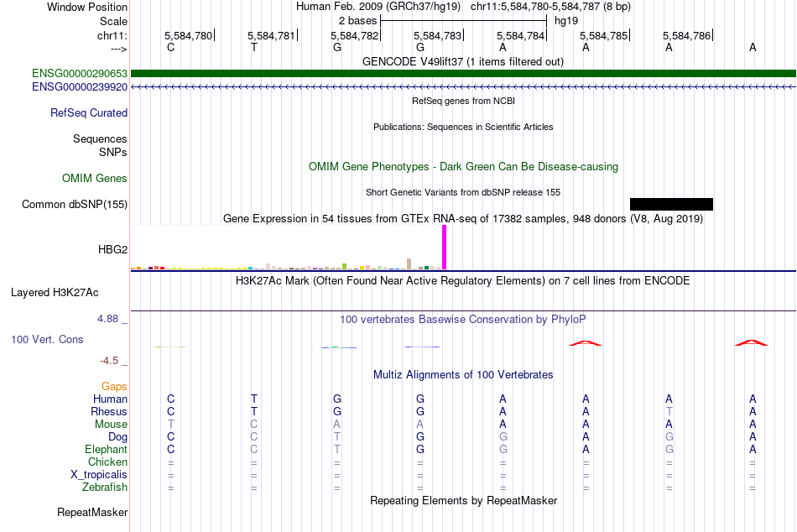Click the Sequences track label
The image size is (797, 532).
coord(100,139)
